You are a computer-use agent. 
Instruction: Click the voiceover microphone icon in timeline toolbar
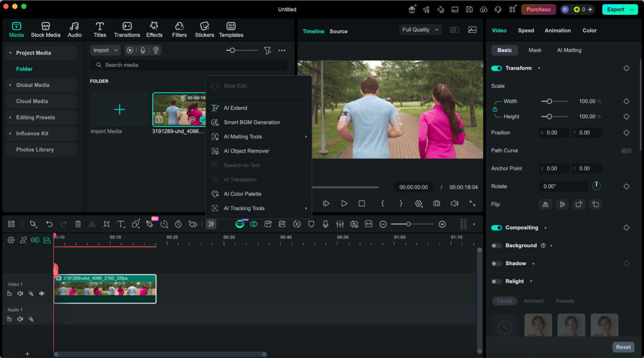point(325,224)
